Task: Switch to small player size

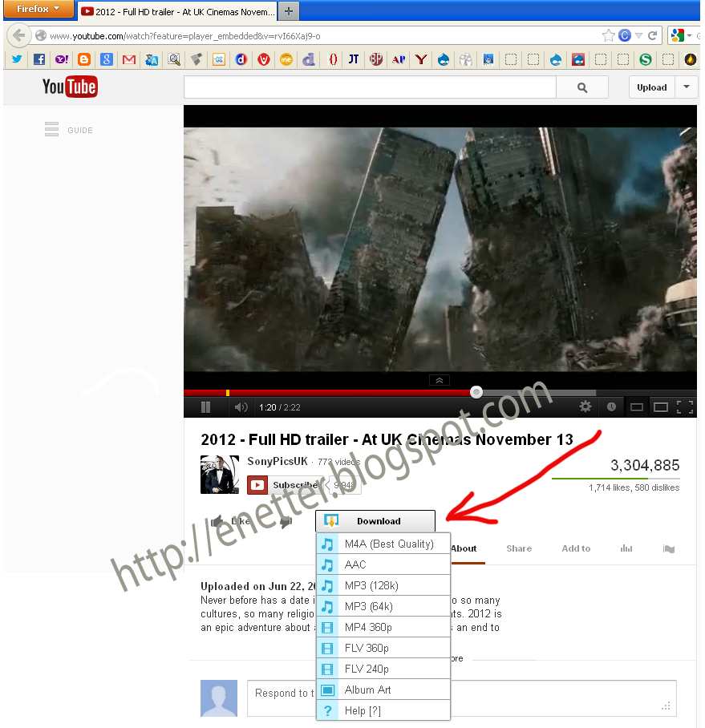Action: tap(637, 407)
